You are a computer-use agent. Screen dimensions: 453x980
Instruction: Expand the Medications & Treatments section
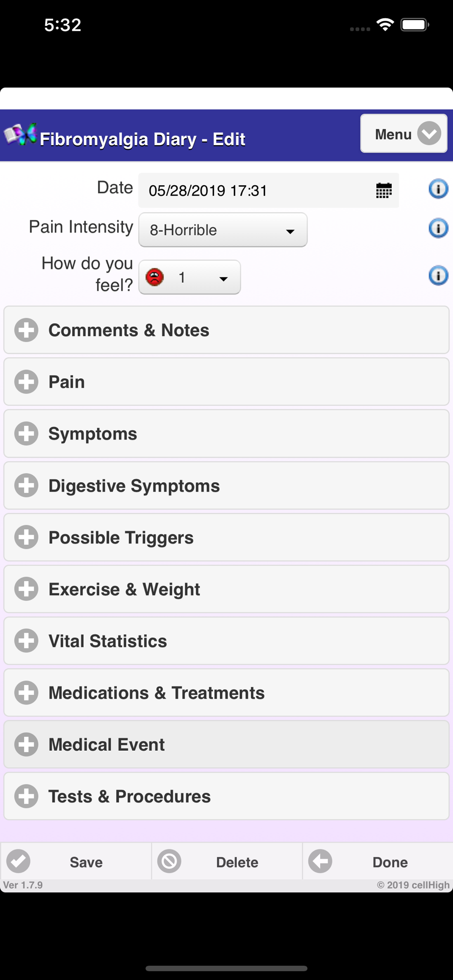click(x=226, y=693)
